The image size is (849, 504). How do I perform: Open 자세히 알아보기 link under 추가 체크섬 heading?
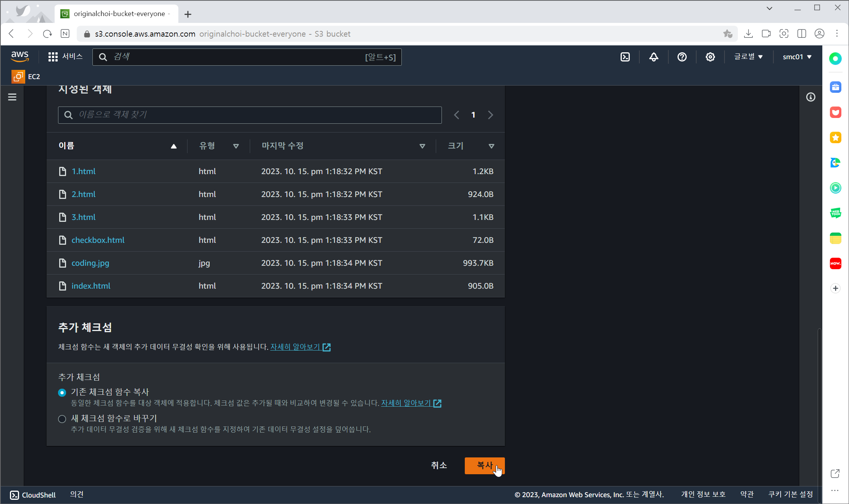(301, 347)
